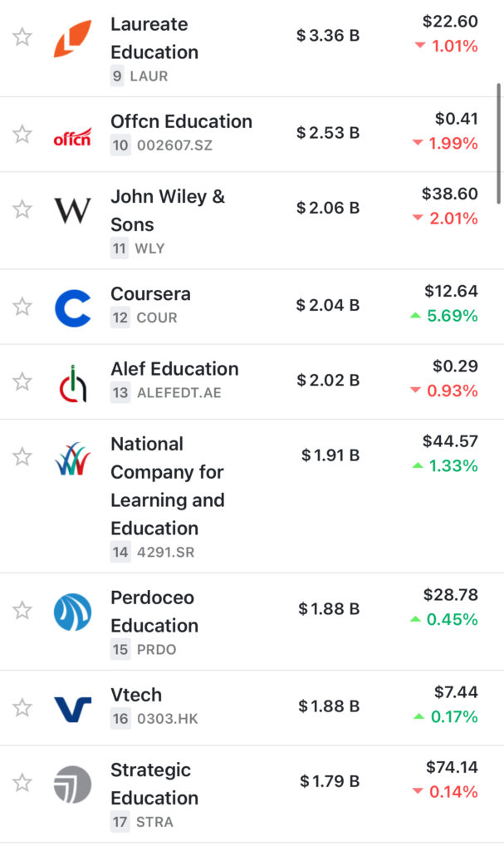504x851 pixels.
Task: Open the Offcn Education company name link
Action: (181, 121)
